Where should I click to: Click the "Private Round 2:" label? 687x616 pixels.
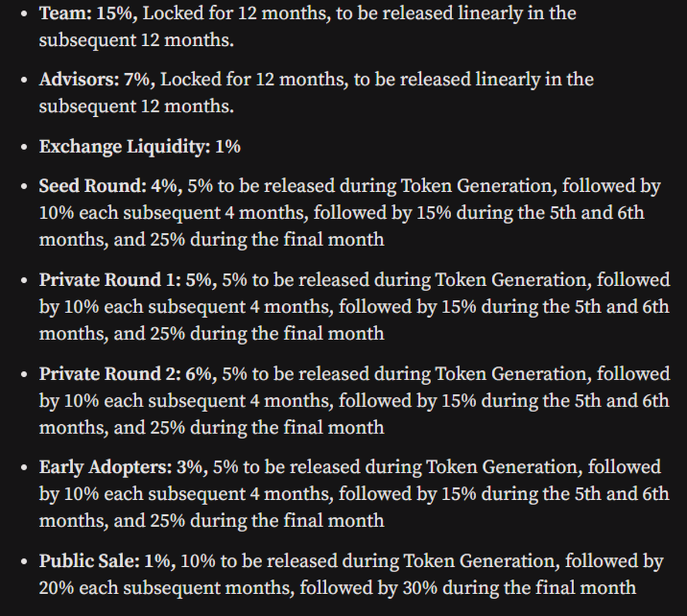coord(110,374)
